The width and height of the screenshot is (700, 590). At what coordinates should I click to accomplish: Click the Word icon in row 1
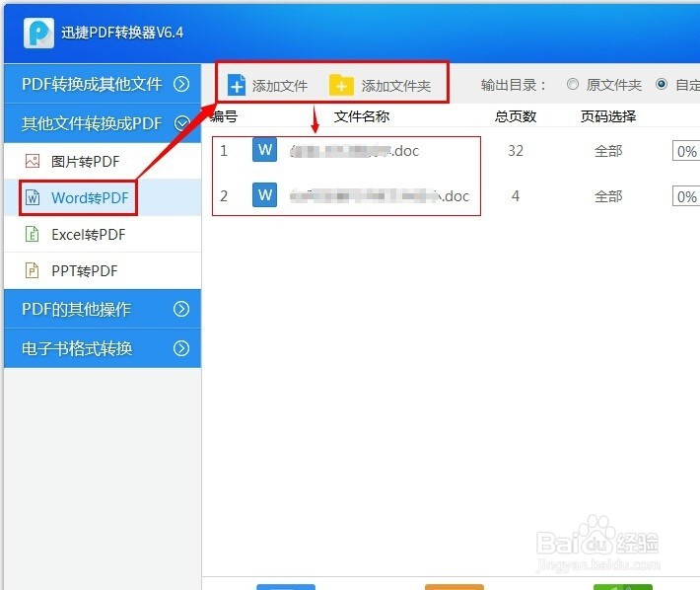click(x=265, y=150)
